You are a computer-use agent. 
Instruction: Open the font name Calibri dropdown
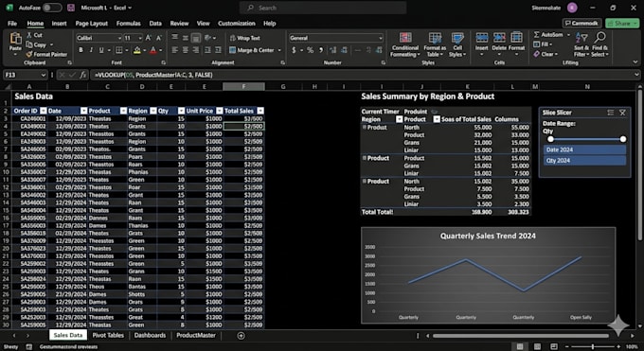119,38
